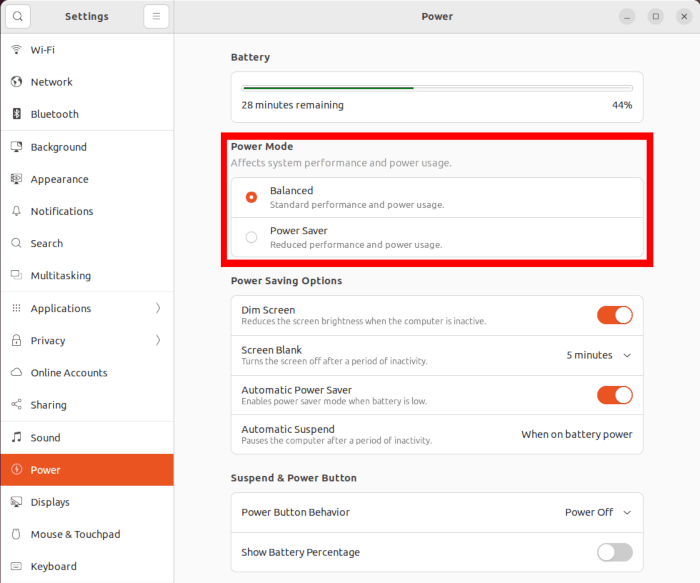Open the Displays panel
Viewport: 700px width, 583px height.
[87, 502]
